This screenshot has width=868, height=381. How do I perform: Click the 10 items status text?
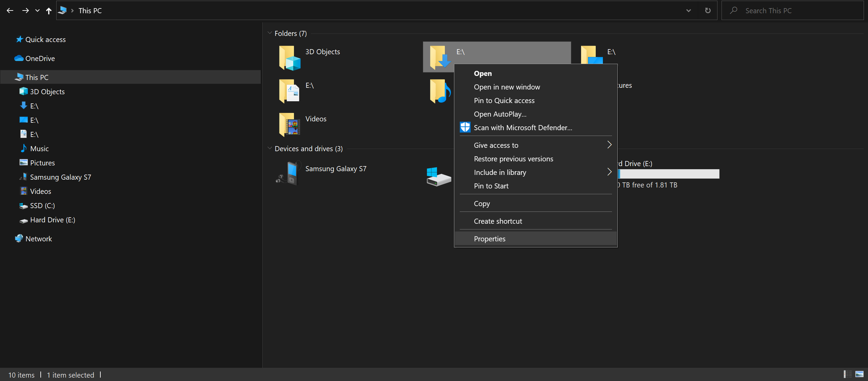tap(21, 375)
